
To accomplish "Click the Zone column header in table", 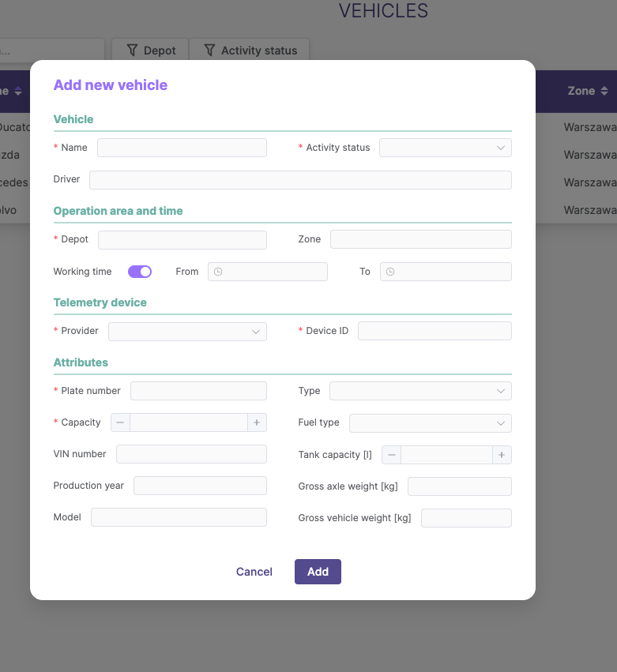I will (581, 91).
